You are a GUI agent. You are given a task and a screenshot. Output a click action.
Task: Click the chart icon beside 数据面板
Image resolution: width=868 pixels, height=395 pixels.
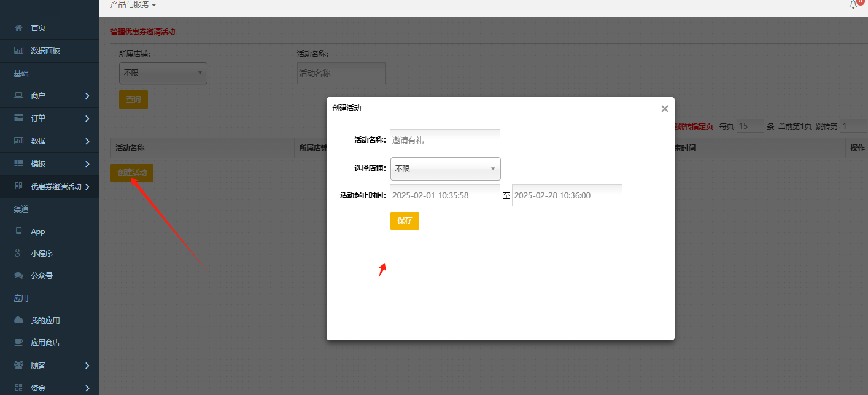tap(18, 50)
